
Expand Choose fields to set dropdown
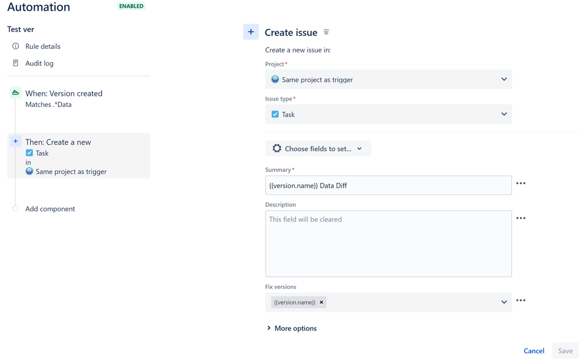pyautogui.click(x=318, y=149)
